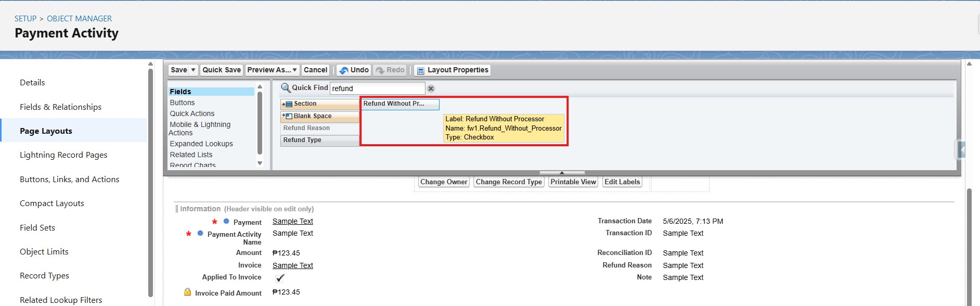
Task: Click the lock icon beside Invoice Paid Amount
Action: [187, 292]
